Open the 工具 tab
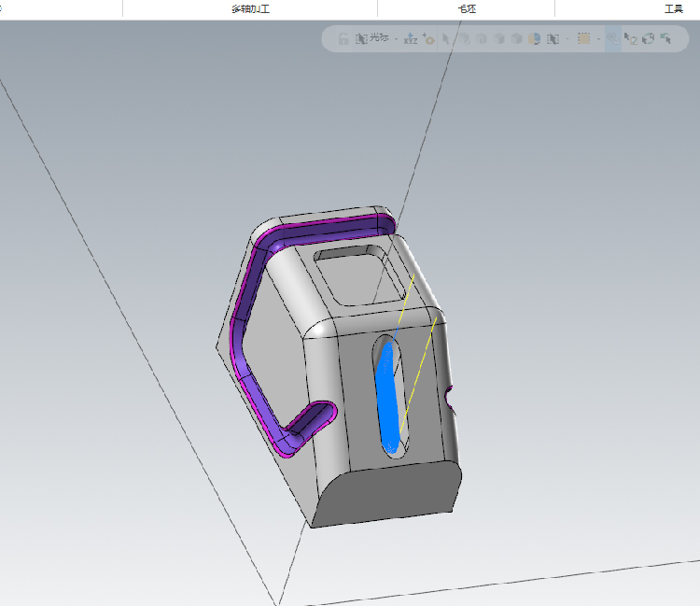Image resolution: width=700 pixels, height=606 pixels. pyautogui.click(x=674, y=9)
